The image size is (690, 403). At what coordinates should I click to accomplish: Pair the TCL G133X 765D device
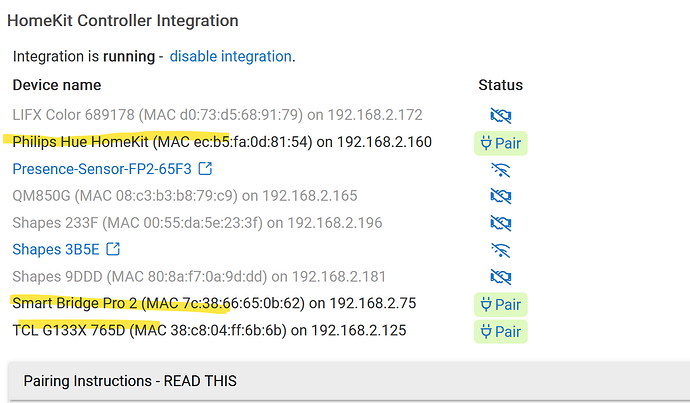500,331
